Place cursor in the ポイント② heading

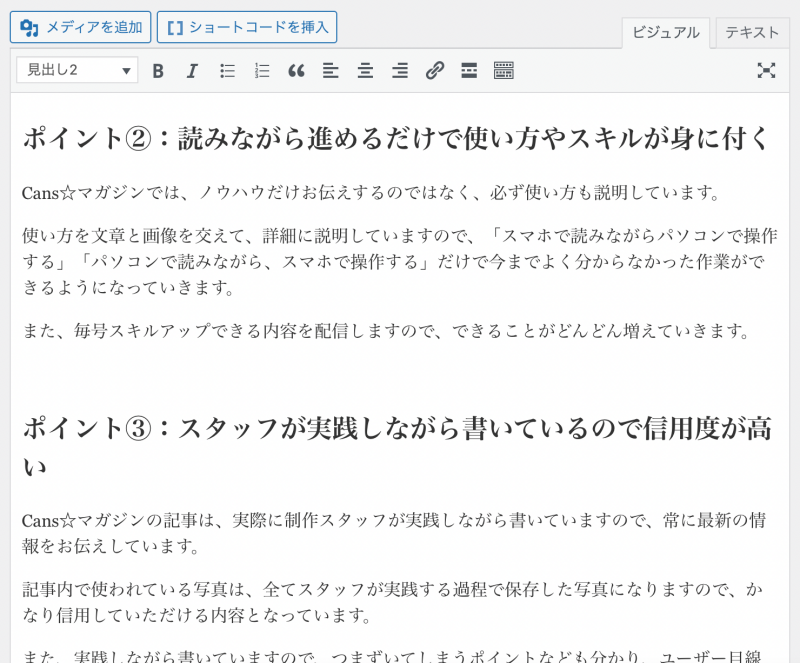[x=397, y=139]
